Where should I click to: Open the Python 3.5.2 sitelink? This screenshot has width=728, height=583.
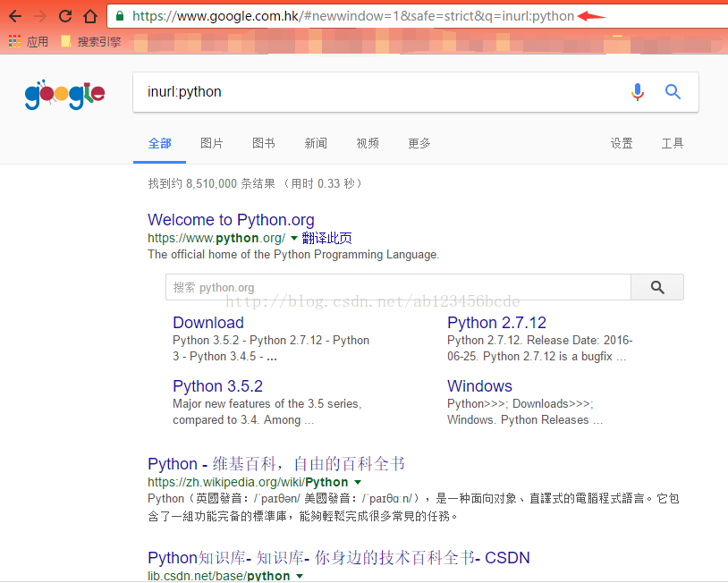click(x=217, y=386)
